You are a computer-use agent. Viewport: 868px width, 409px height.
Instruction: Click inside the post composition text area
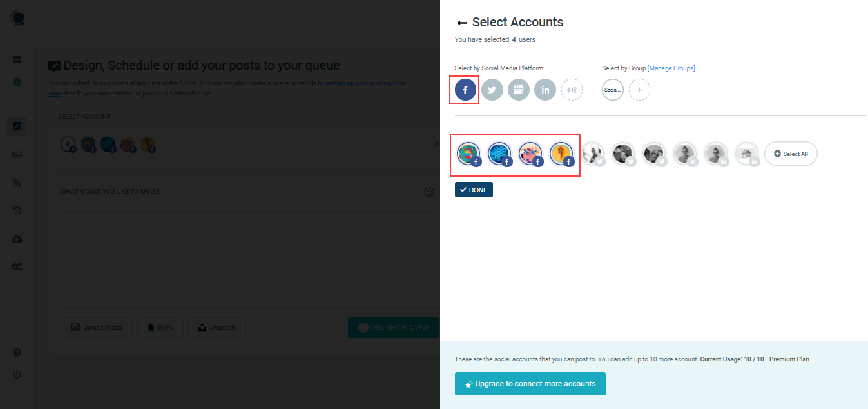click(x=248, y=258)
